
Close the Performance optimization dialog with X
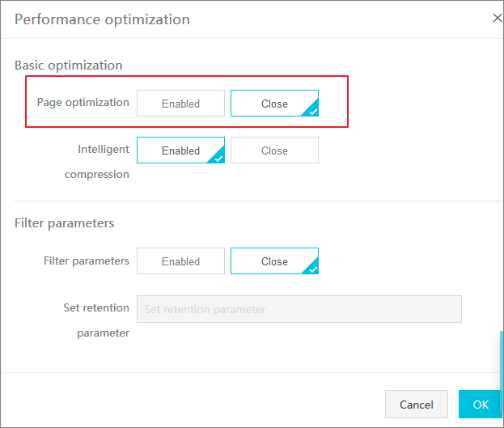click(498, 18)
